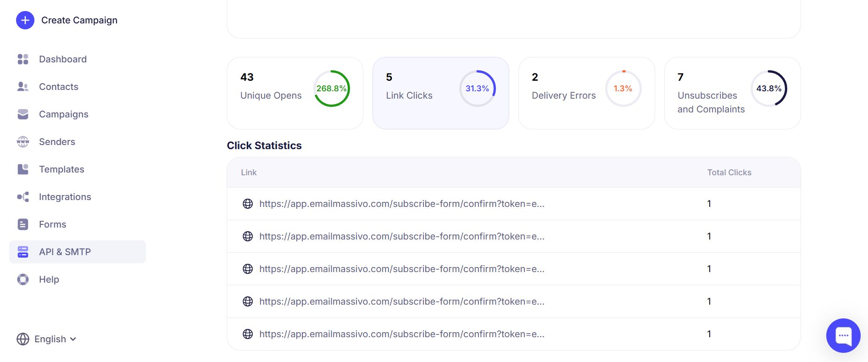Click the Integrations nodes icon

(x=23, y=197)
